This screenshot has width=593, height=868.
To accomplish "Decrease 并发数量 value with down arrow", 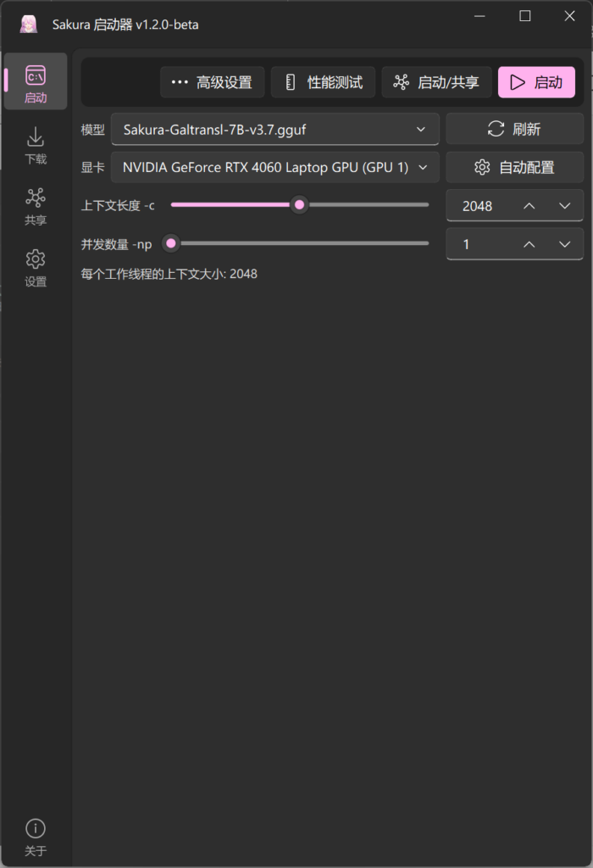I will pyautogui.click(x=565, y=244).
